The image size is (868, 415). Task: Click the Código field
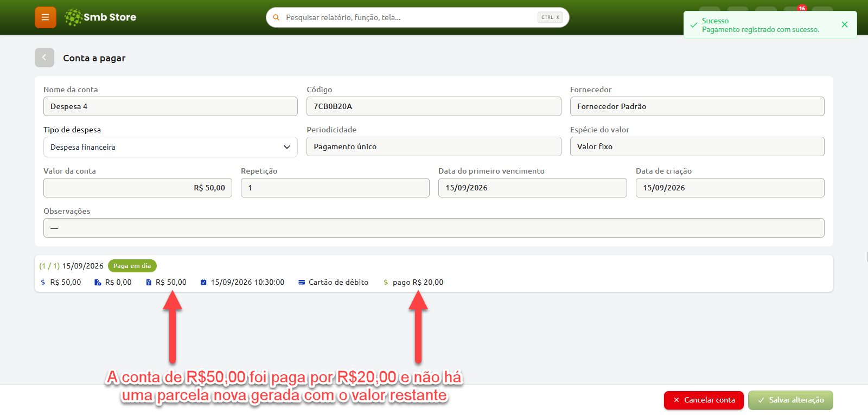click(x=433, y=106)
